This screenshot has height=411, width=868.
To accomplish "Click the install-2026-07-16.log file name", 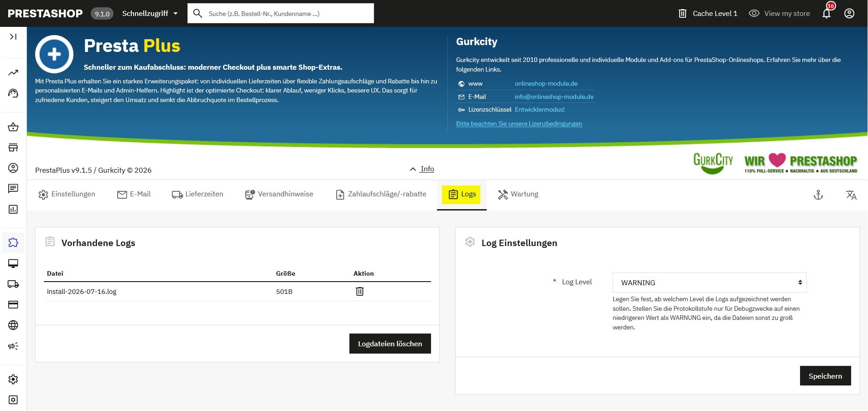I will tap(82, 292).
